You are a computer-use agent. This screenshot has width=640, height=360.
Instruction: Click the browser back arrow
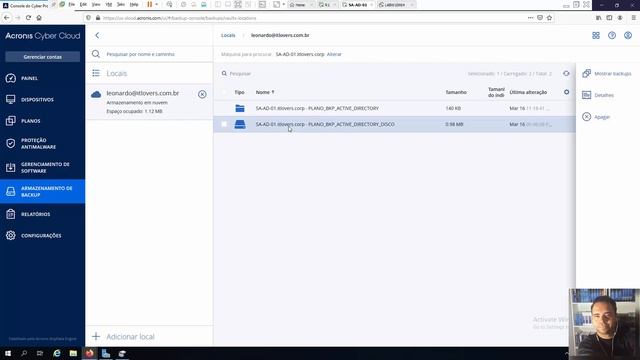point(7,18)
